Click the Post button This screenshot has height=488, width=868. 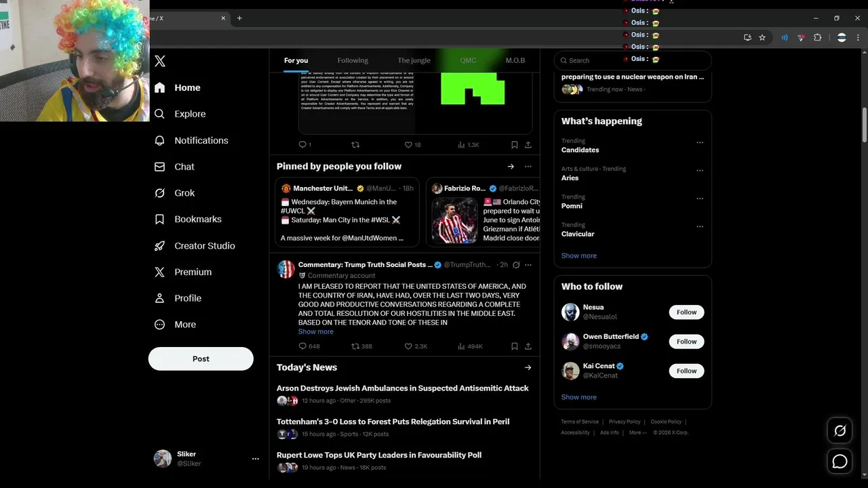point(201,359)
